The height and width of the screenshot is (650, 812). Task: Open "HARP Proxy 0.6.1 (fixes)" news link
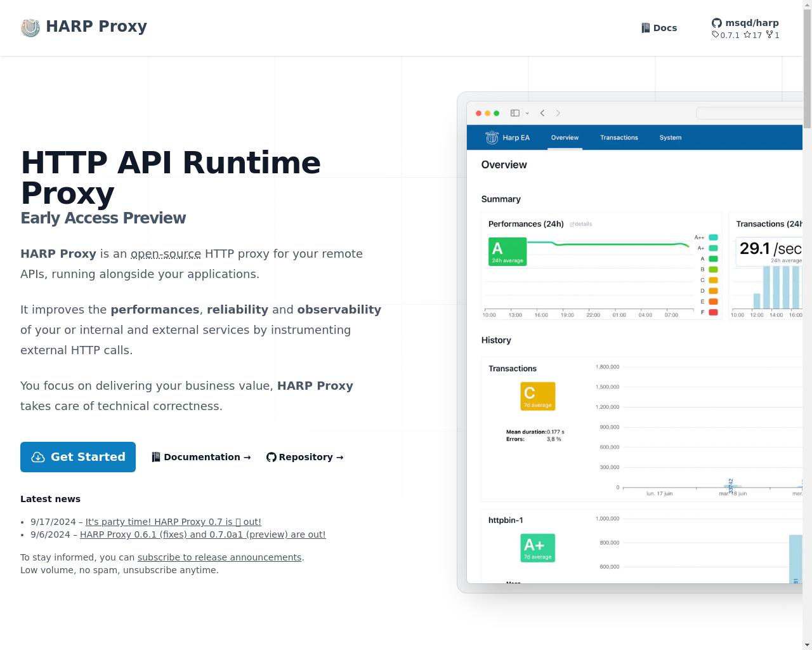tap(202, 534)
